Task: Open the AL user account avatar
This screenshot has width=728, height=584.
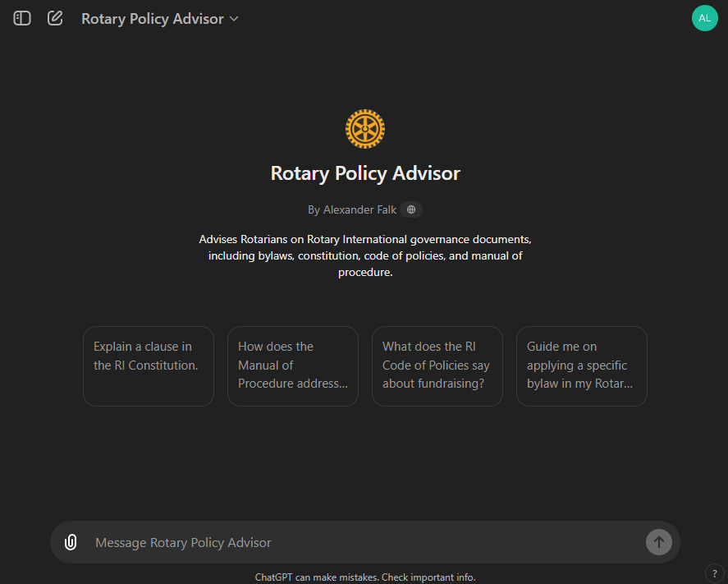Action: [705, 18]
